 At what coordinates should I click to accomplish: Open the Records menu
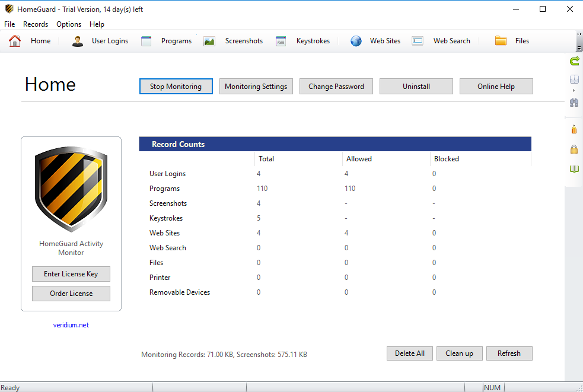(36, 24)
